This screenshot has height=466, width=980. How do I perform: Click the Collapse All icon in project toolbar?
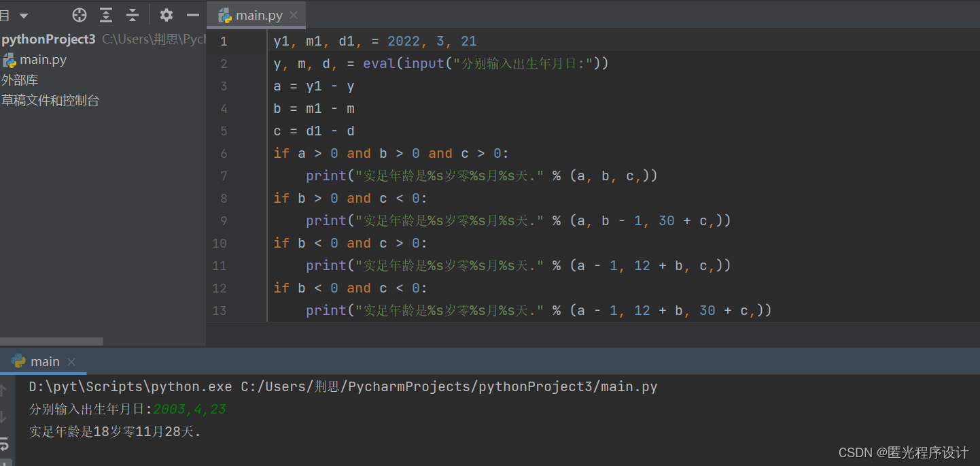(133, 15)
